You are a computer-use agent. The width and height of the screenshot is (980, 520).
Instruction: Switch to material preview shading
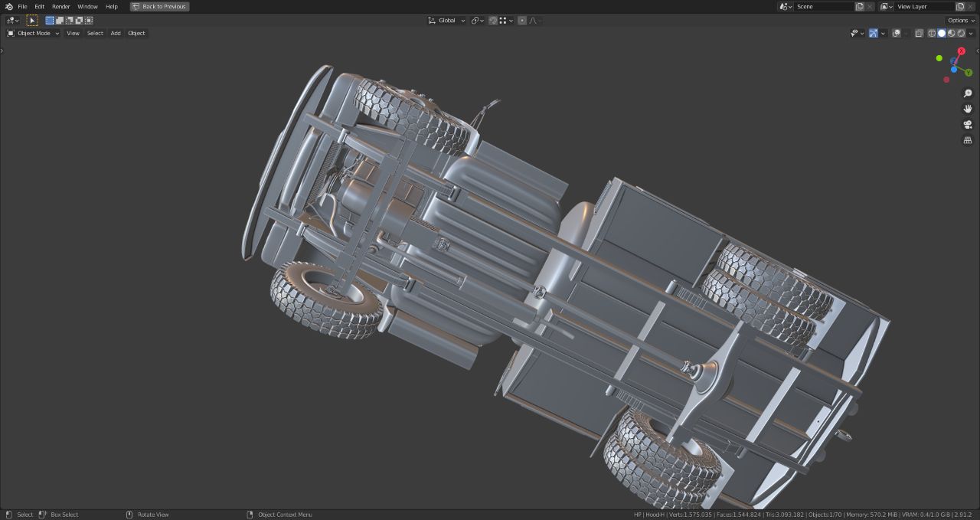tap(952, 33)
